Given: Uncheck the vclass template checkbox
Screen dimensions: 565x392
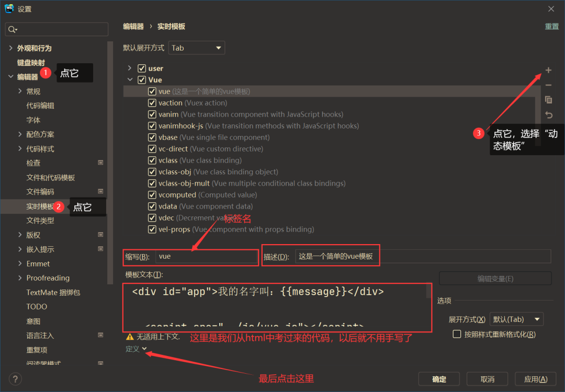Looking at the screenshot, I should pyautogui.click(x=152, y=160).
